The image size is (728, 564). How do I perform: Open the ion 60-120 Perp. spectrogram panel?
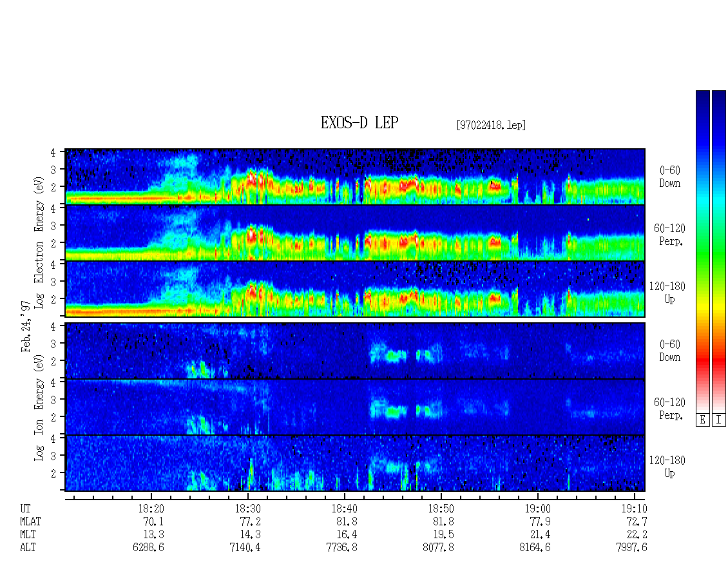pyautogui.click(x=355, y=407)
